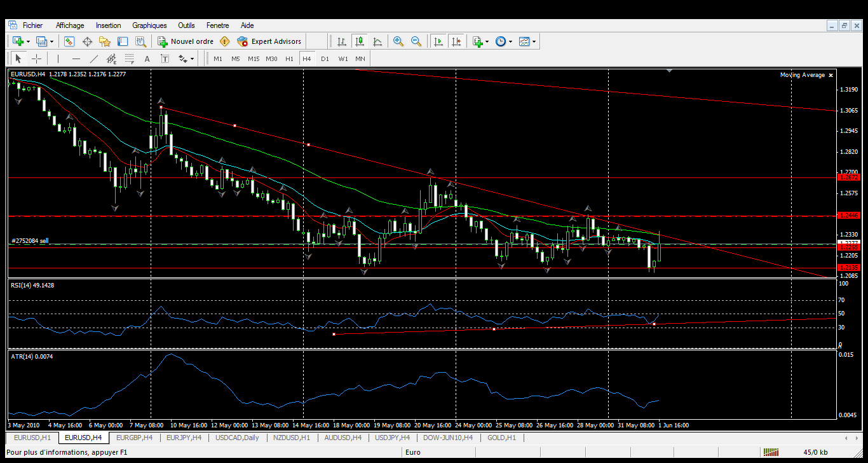Switch to the GOLD,H1 chart tab

pyautogui.click(x=501, y=438)
